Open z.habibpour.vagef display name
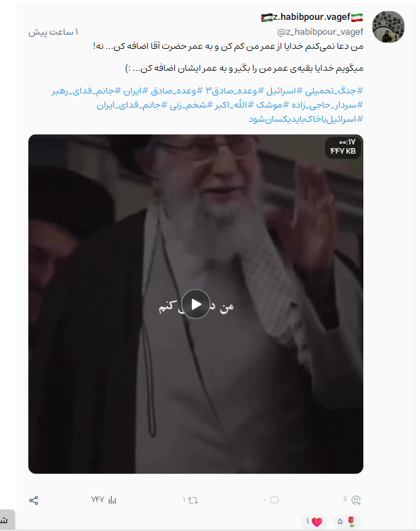The height and width of the screenshot is (531, 420). click(x=312, y=17)
